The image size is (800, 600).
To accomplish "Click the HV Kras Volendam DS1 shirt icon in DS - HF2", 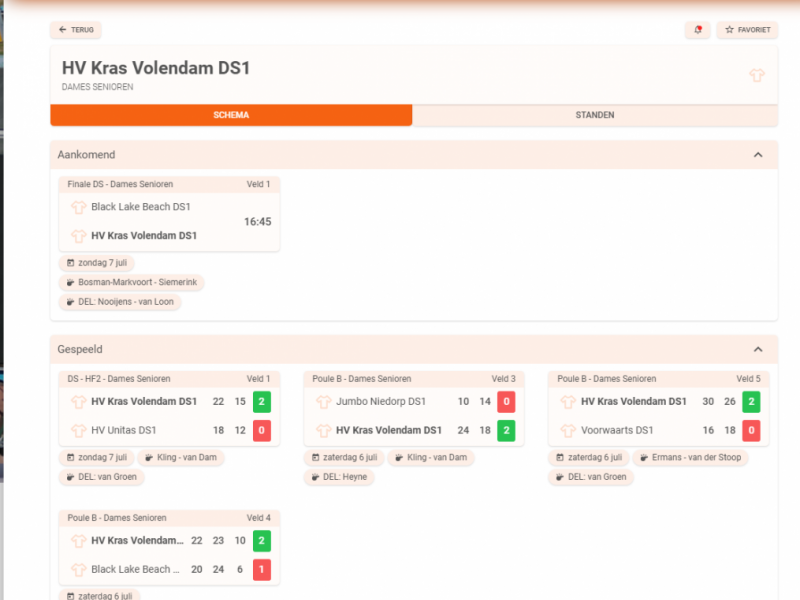I will (x=79, y=402).
